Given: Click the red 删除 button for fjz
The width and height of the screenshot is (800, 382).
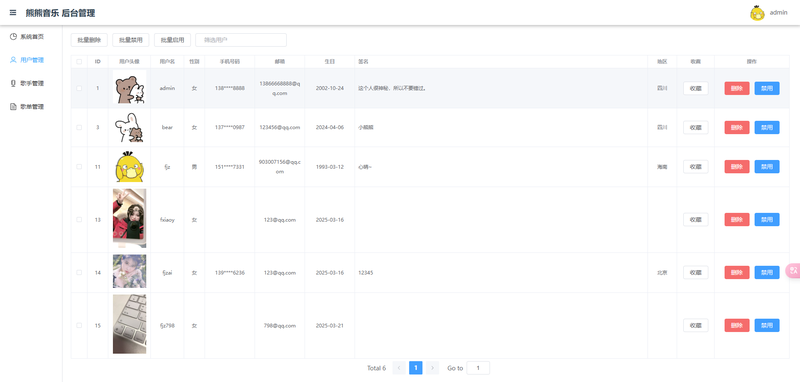Looking at the screenshot, I should coord(737,167).
